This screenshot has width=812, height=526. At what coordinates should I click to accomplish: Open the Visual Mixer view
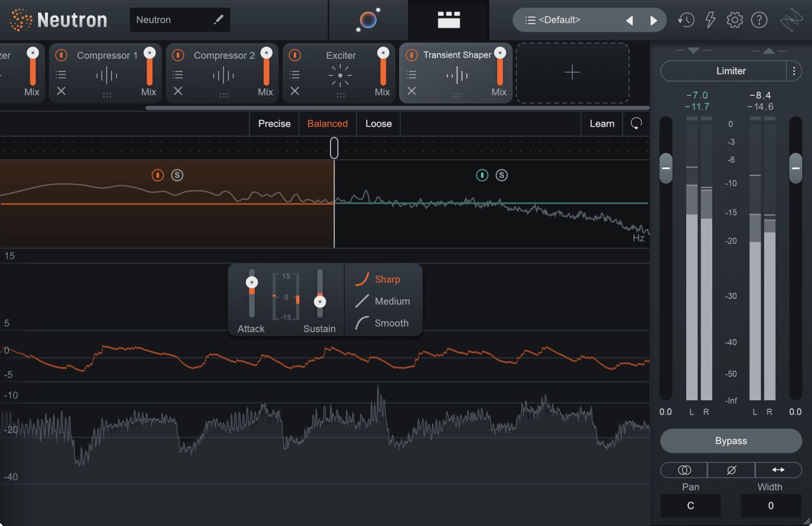[x=368, y=20]
